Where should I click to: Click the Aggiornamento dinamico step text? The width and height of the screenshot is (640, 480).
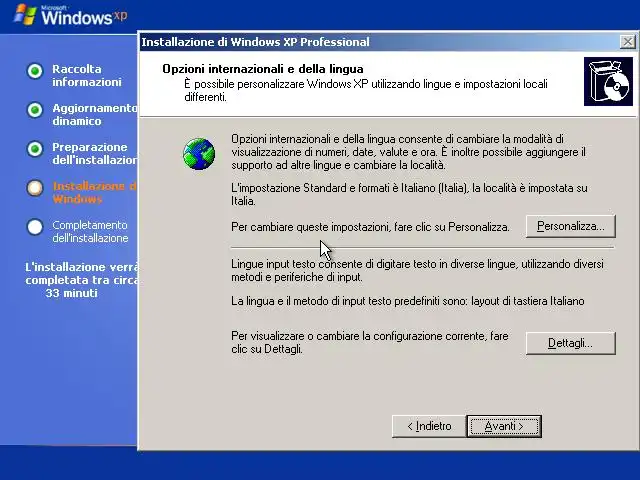(x=95, y=115)
